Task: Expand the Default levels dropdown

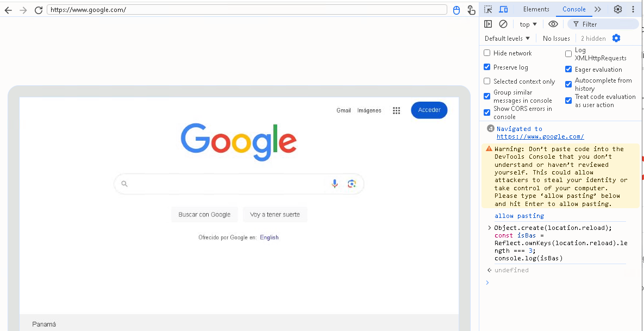Action: 507,39
